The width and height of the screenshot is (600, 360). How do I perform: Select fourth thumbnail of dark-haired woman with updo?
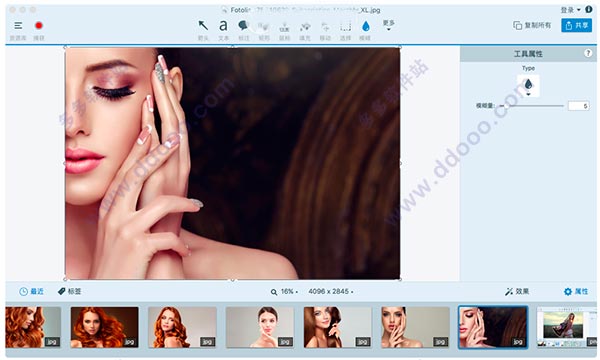(x=260, y=327)
